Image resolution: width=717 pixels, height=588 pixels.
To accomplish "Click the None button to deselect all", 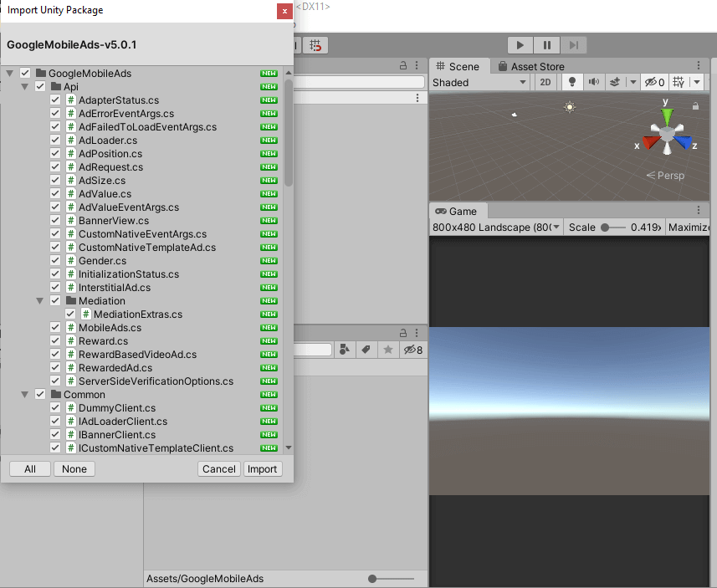I will pos(74,469).
